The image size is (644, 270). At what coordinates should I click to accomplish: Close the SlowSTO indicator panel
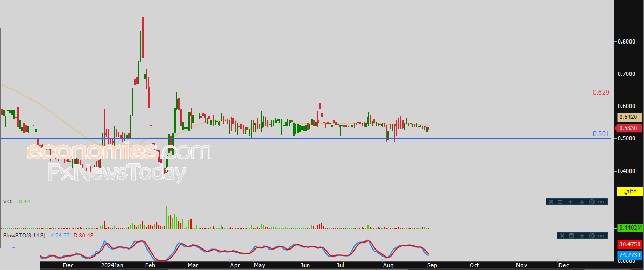[562, 236]
